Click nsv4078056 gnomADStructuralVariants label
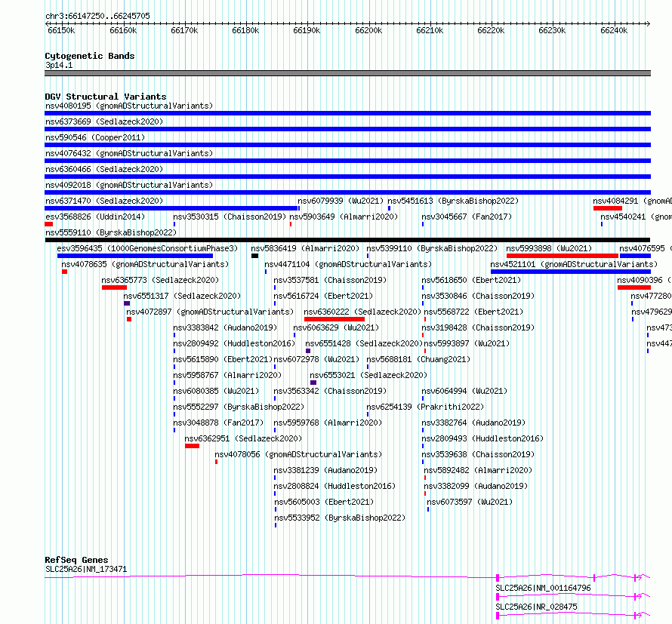 coord(298,454)
